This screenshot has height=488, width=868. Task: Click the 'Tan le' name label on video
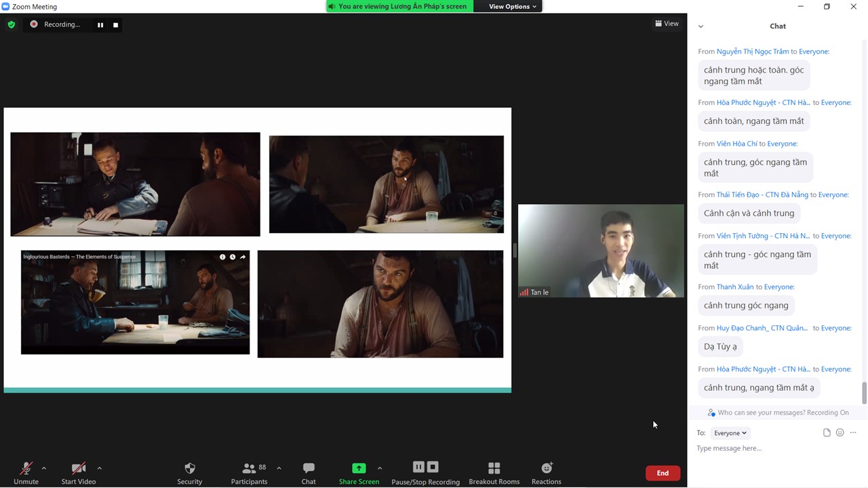point(540,293)
